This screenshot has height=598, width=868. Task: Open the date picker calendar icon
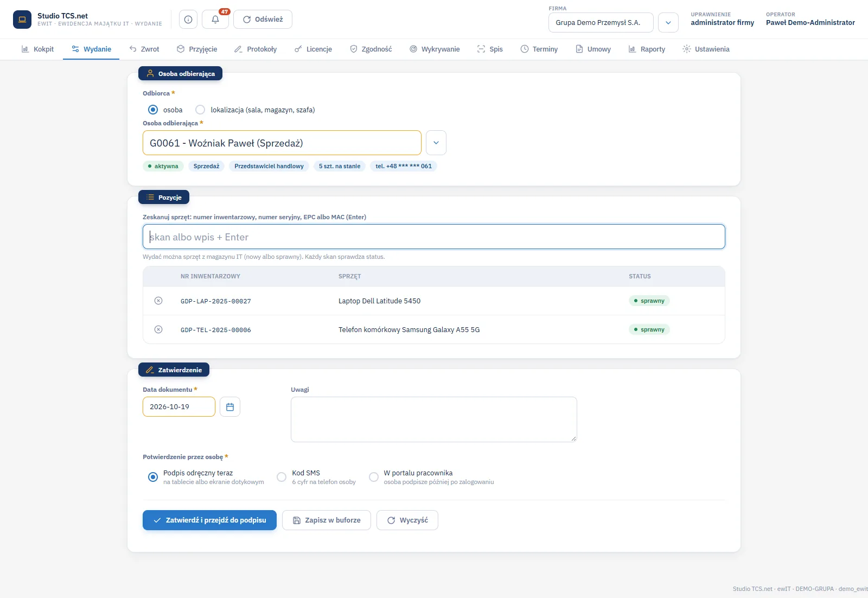[x=230, y=407]
